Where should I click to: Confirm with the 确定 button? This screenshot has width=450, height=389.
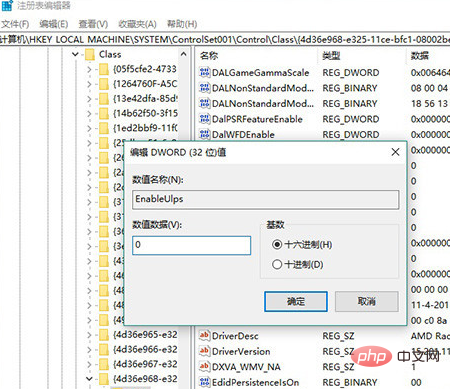point(296,302)
